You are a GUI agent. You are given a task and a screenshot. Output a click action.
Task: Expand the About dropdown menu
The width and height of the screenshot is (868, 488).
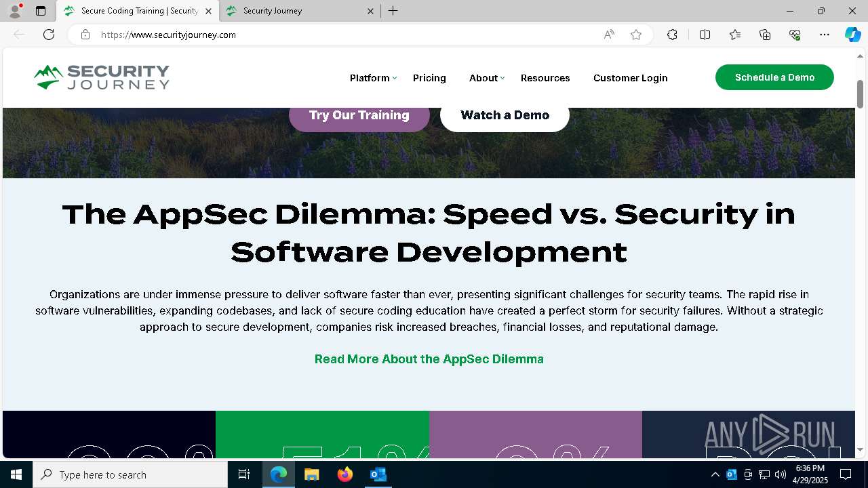point(487,78)
